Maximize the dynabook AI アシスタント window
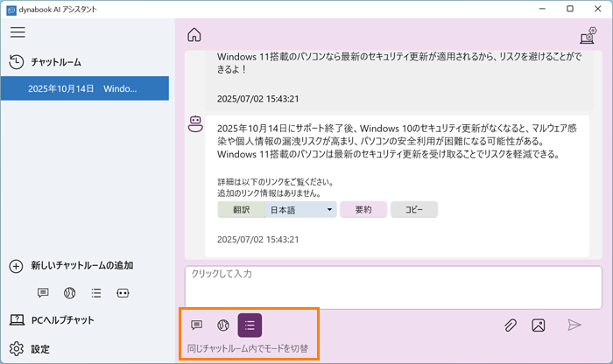This screenshot has height=364, width=613. 570,9
